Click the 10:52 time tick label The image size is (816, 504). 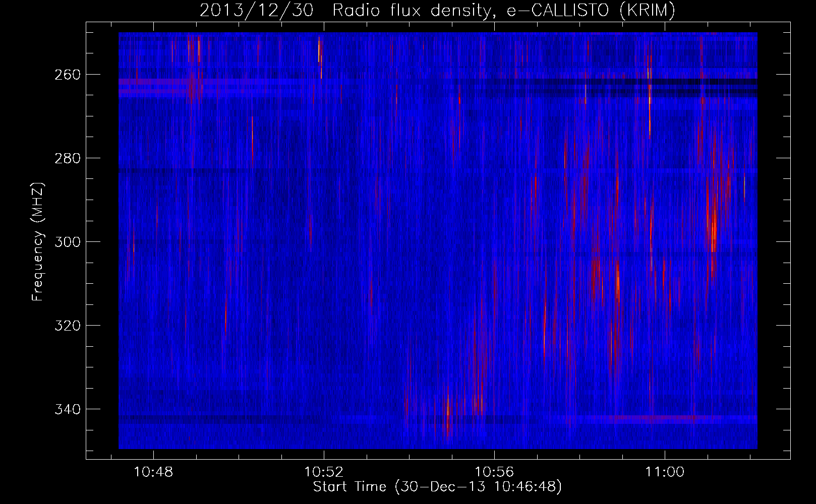coord(324,472)
